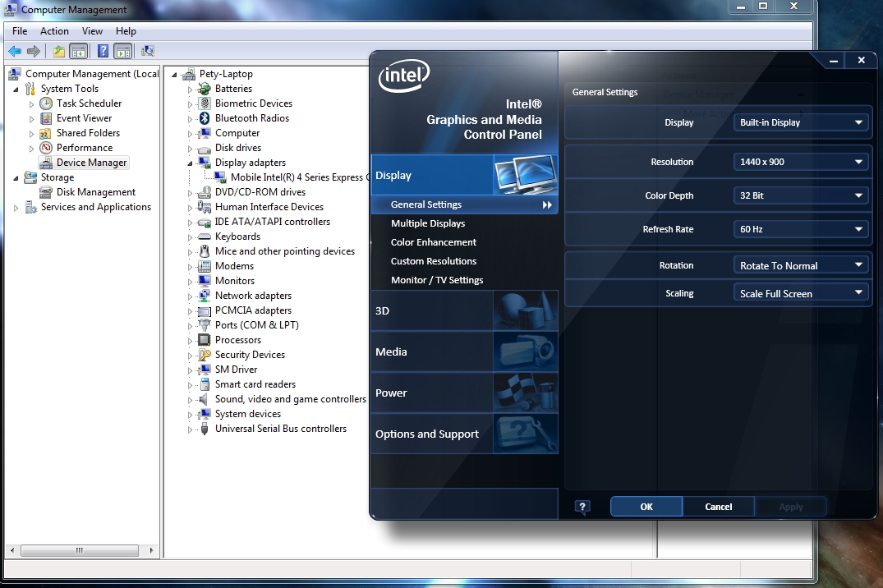
Task: Click the Apply button
Action: click(791, 507)
